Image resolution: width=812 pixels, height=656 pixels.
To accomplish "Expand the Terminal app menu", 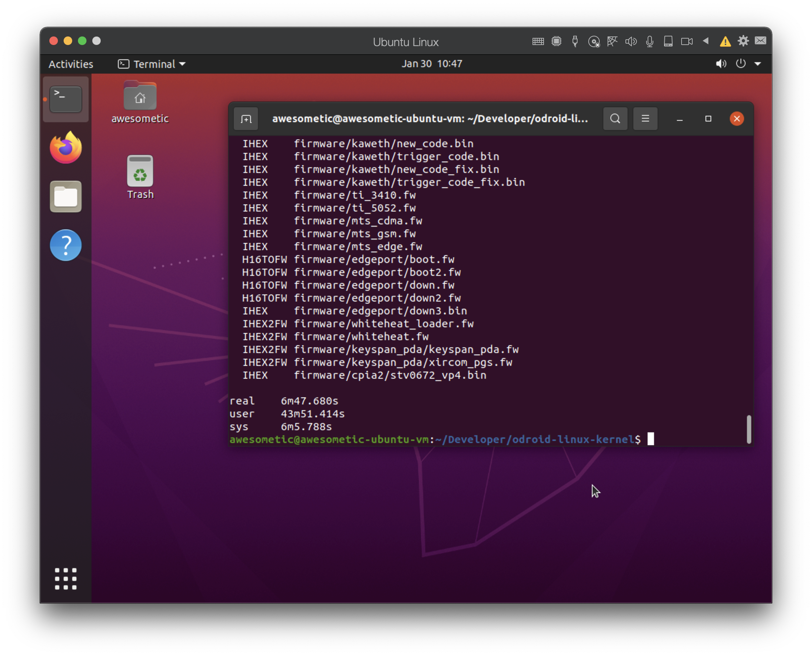I will pos(152,64).
